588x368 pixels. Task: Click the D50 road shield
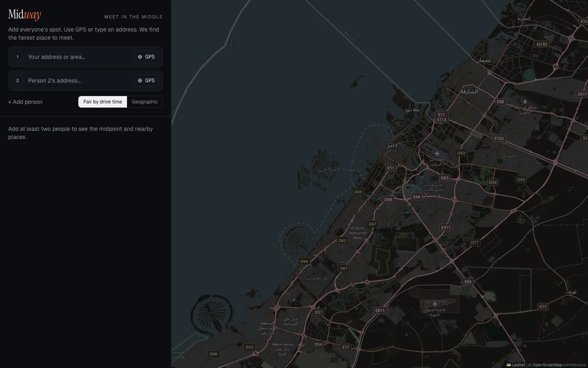521,180
